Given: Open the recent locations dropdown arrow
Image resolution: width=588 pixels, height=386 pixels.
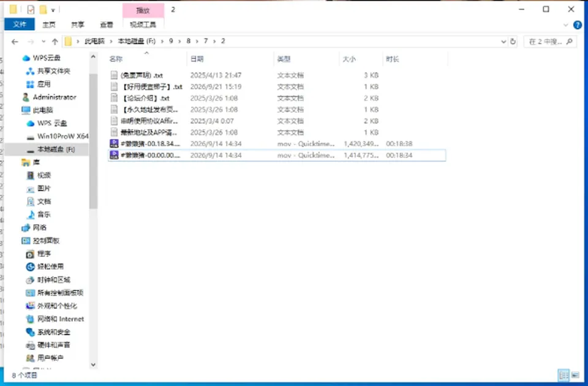Looking at the screenshot, I should point(43,42).
